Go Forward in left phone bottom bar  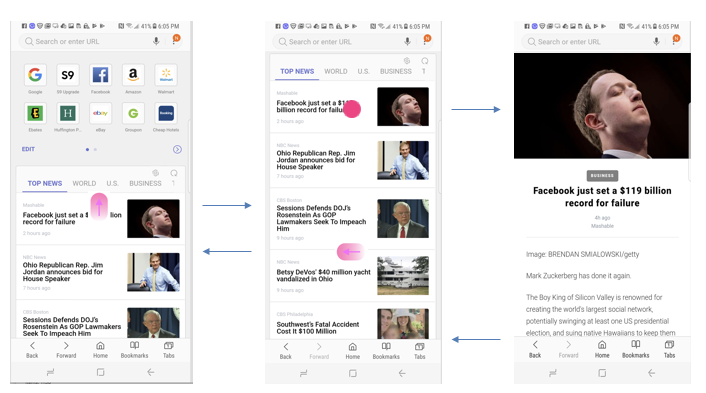pos(66,350)
